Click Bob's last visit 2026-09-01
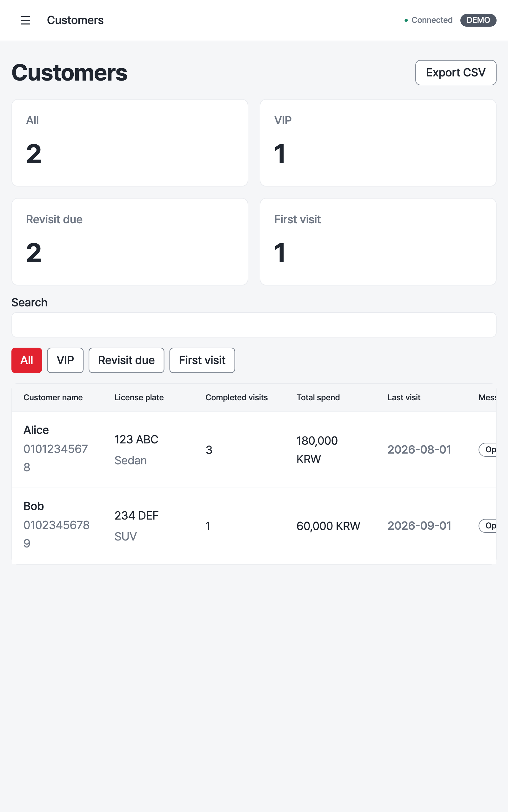 pos(419,526)
